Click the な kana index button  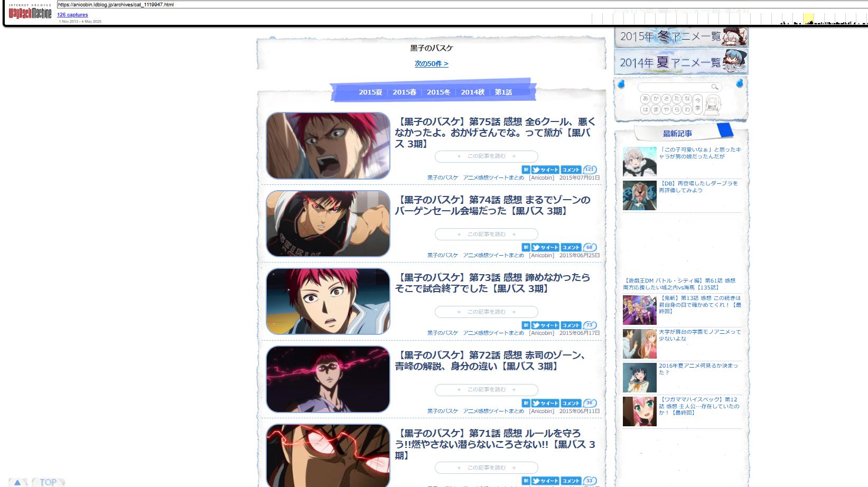pos(687,99)
